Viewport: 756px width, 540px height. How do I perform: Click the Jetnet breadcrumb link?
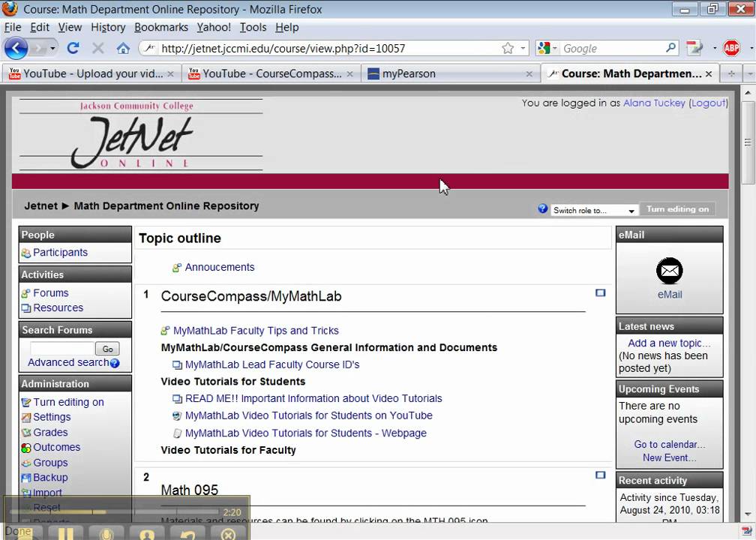coord(41,205)
